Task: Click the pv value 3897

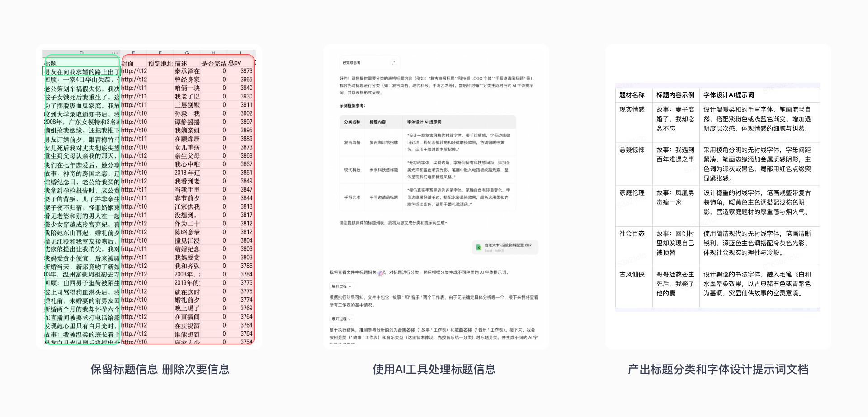Action: 246,122
